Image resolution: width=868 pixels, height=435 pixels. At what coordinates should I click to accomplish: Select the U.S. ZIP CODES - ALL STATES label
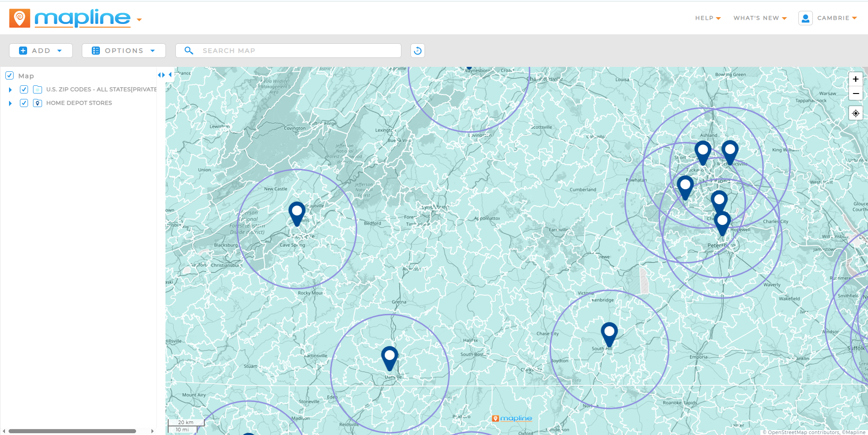point(101,89)
